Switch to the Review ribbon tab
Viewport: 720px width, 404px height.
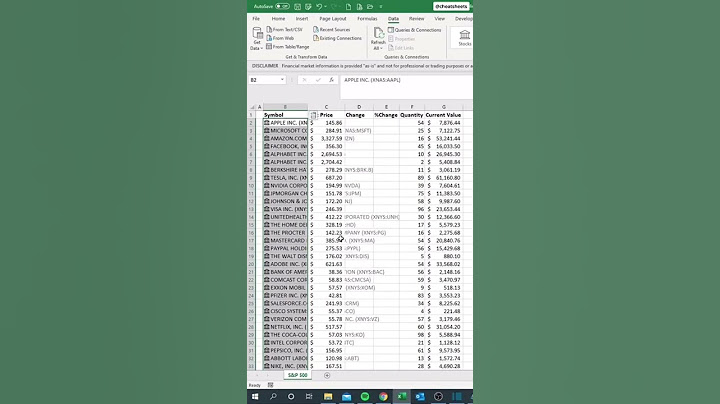(416, 18)
